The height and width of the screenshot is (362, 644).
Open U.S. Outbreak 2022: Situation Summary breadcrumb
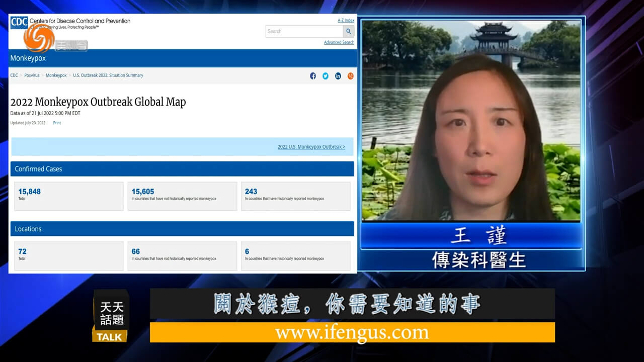(x=108, y=75)
